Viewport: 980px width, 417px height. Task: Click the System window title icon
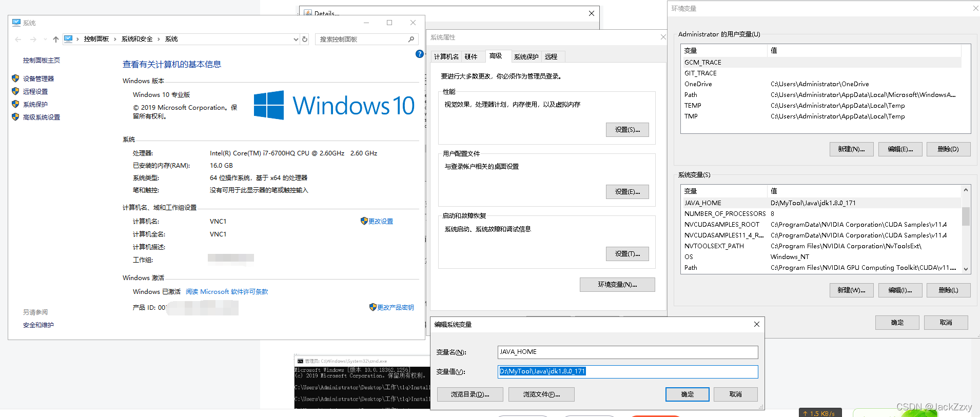pyautogui.click(x=16, y=23)
